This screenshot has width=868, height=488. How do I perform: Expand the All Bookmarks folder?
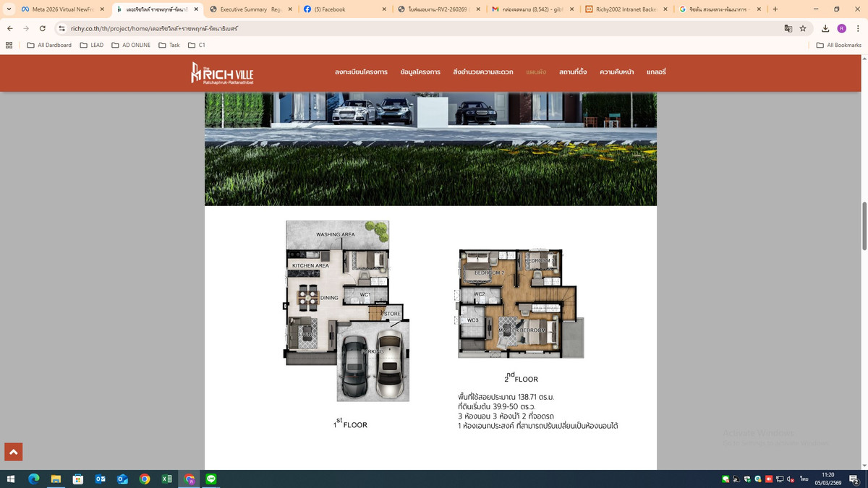[x=838, y=45]
